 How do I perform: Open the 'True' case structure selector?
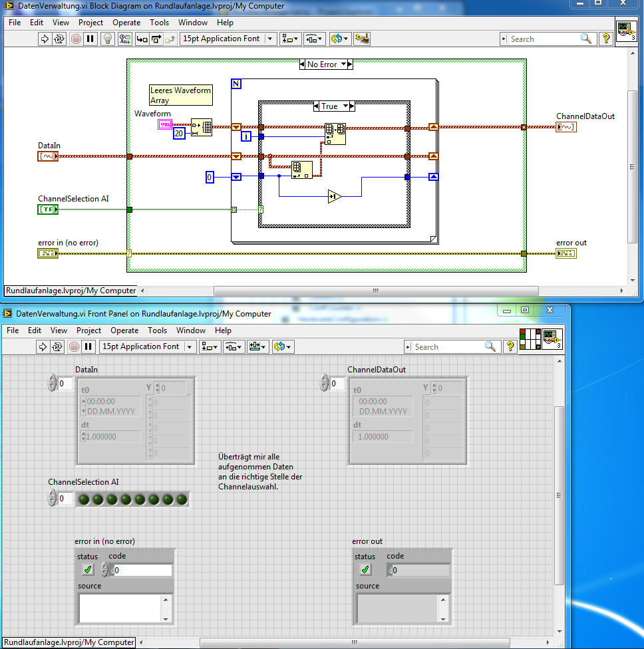pyautogui.click(x=345, y=106)
